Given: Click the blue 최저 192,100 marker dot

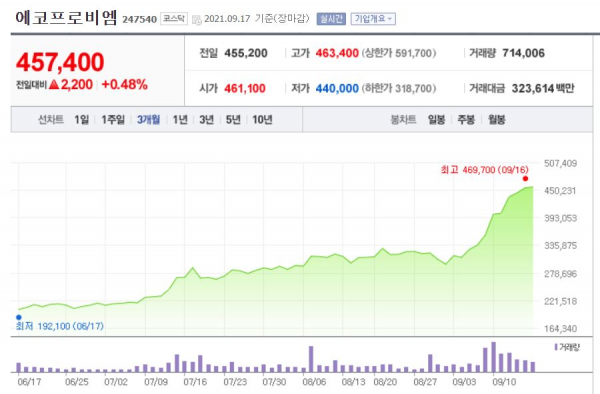Looking at the screenshot, I should [19, 317].
